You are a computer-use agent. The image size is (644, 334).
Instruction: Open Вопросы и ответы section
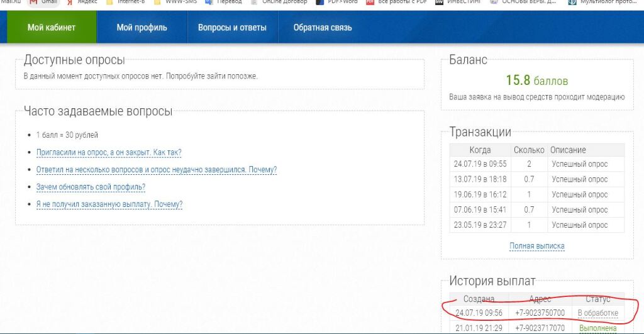click(x=232, y=28)
